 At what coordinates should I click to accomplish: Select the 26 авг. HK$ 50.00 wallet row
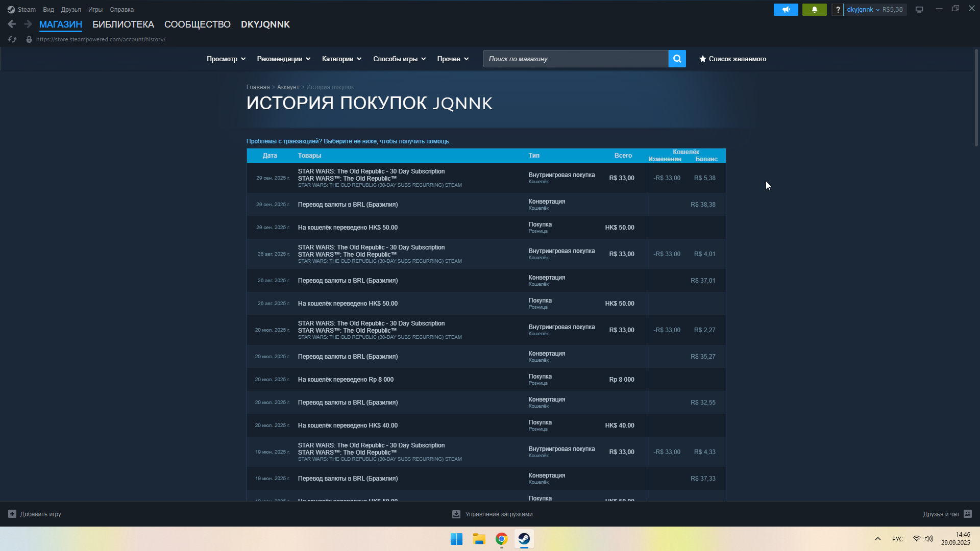(x=486, y=304)
